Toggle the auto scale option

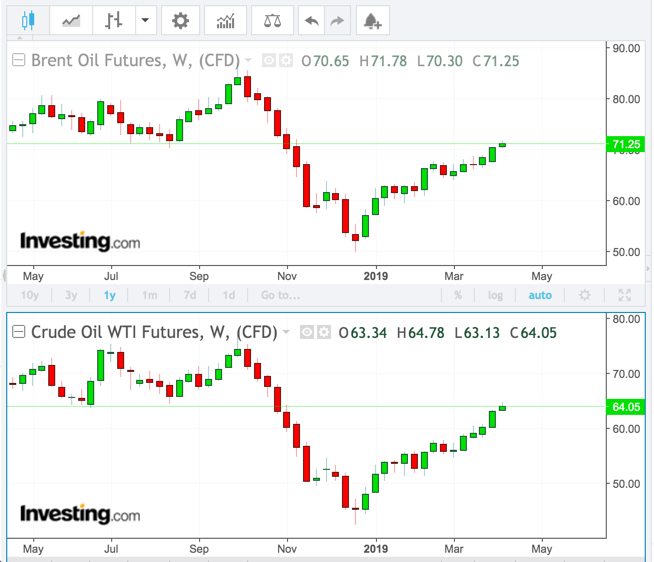(539, 295)
